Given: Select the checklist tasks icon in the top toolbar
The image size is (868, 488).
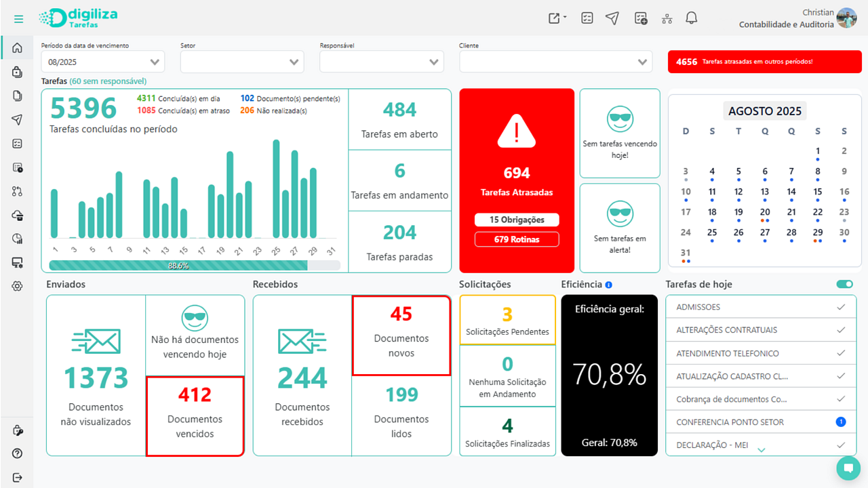Looking at the screenshot, I should (x=587, y=18).
